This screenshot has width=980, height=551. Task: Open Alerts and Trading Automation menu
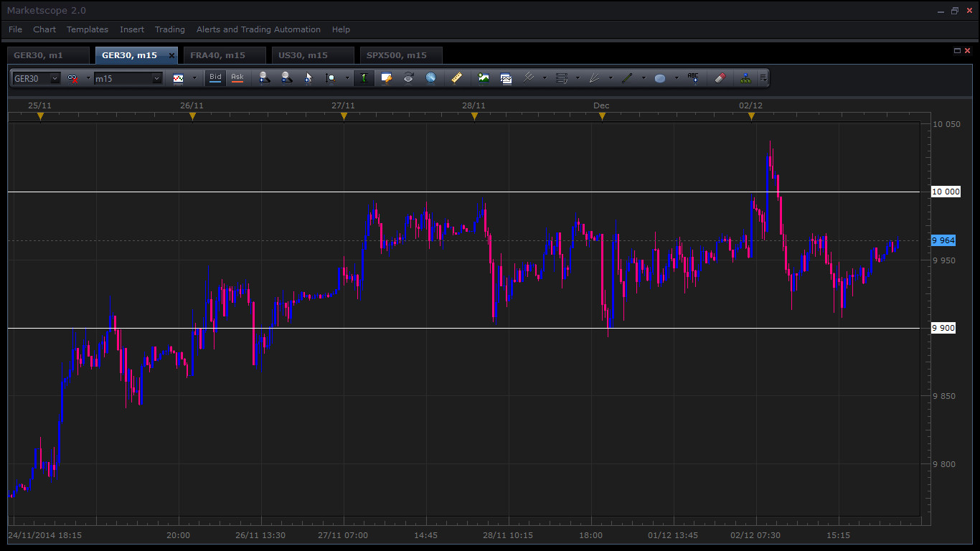pos(258,29)
